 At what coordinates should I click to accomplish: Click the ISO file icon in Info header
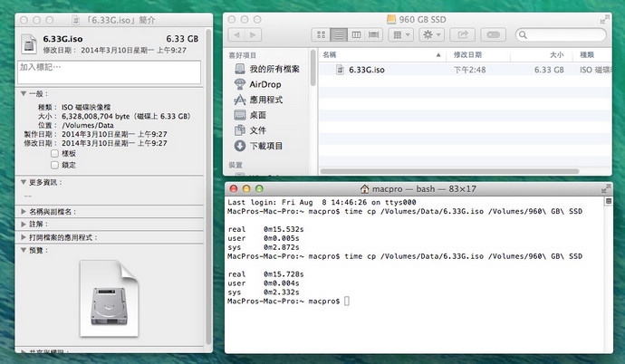pyautogui.click(x=29, y=43)
